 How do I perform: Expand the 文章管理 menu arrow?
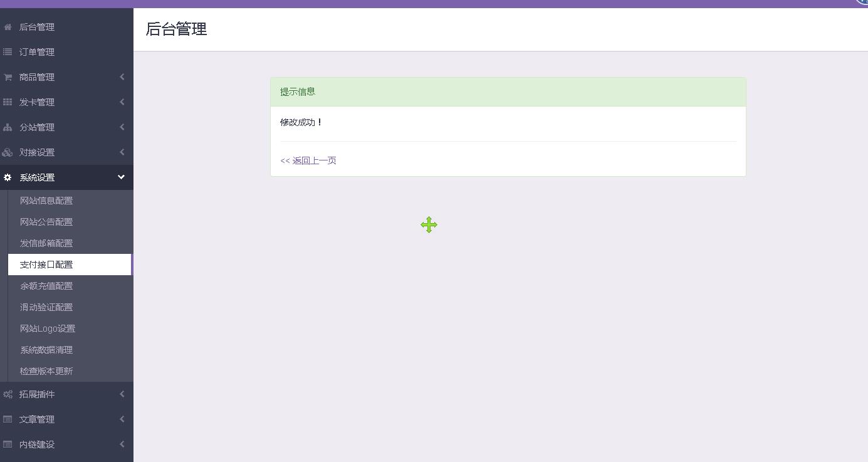(x=122, y=419)
